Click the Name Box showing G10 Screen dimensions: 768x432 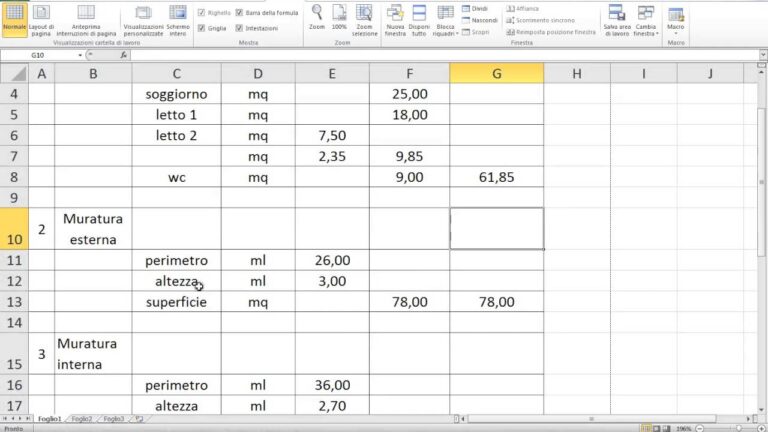[x=38, y=55]
